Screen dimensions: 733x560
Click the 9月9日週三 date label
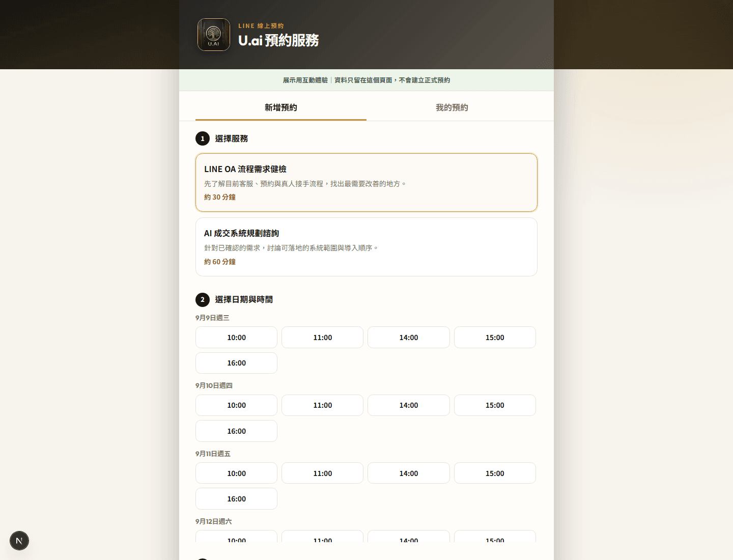coord(212,318)
